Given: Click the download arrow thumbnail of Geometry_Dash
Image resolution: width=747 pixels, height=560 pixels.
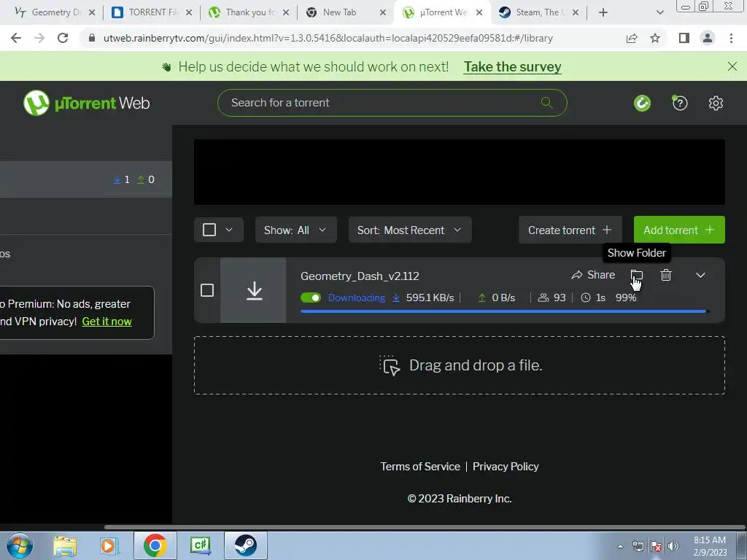Looking at the screenshot, I should point(253,290).
